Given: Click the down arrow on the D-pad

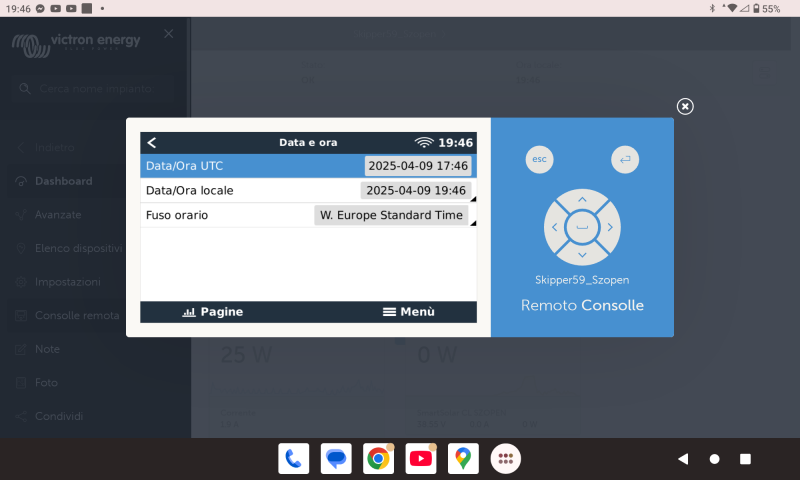Looking at the screenshot, I should pos(582,255).
